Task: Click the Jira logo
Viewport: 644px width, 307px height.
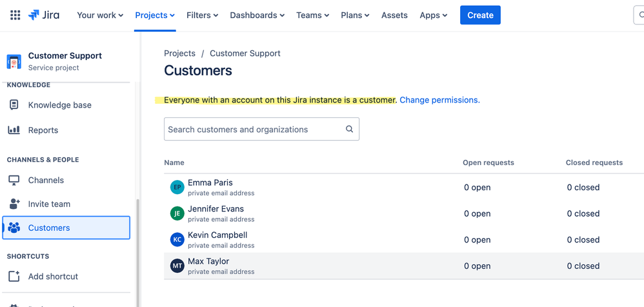Action: tap(44, 15)
